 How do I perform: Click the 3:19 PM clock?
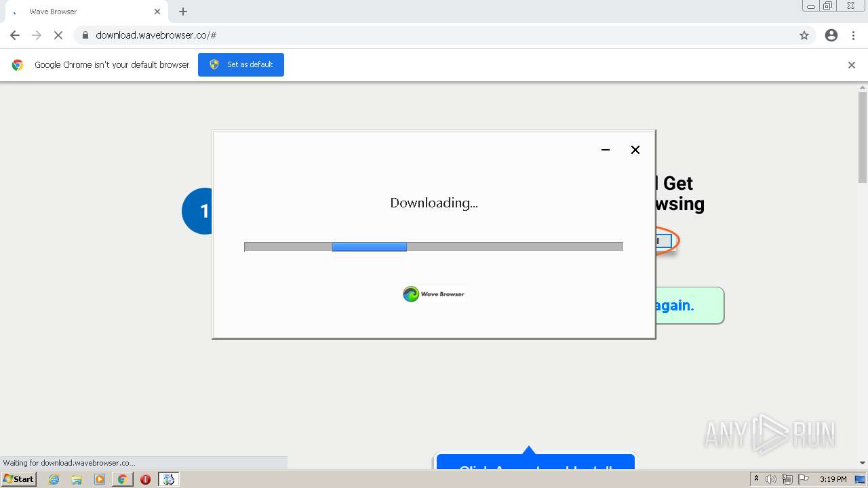pos(833,479)
